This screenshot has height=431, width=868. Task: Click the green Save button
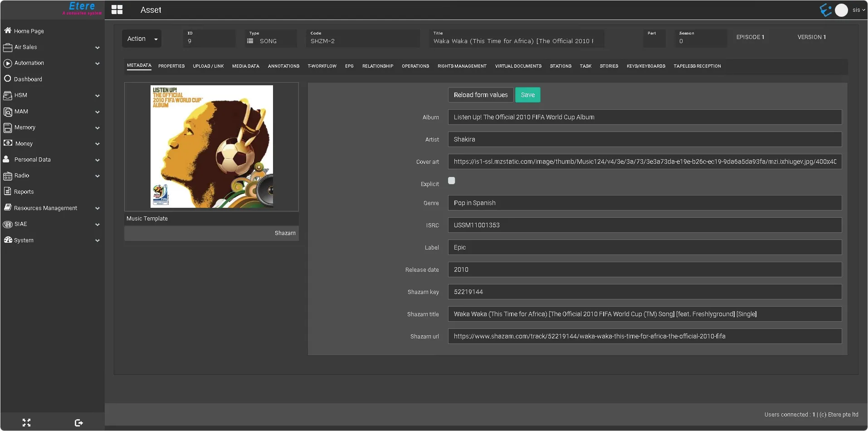[528, 95]
